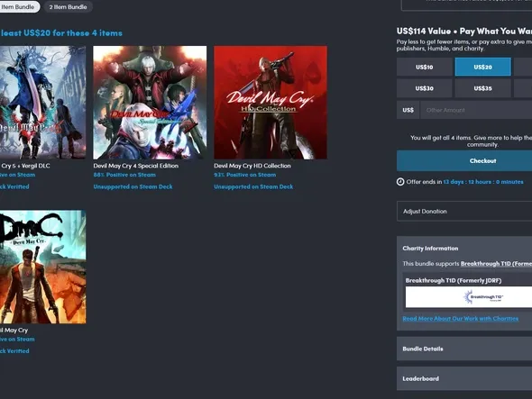Image resolution: width=532 pixels, height=399 pixels.
Task: Open the DmC Devil May Cry cover art
Action: (x=42, y=267)
